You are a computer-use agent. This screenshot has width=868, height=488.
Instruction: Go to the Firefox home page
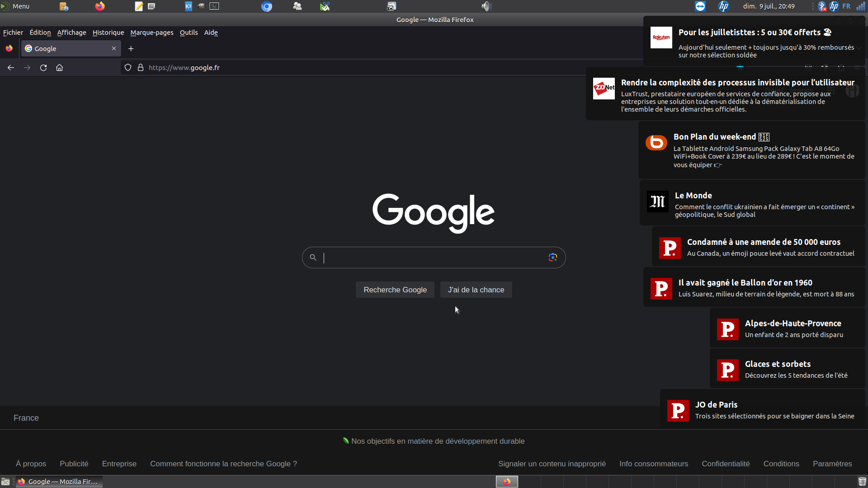59,68
